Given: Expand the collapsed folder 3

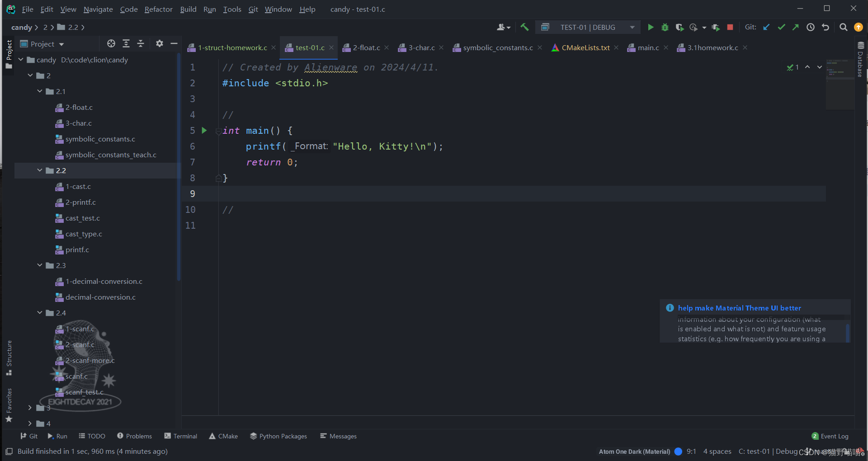Looking at the screenshot, I should pyautogui.click(x=30, y=408).
